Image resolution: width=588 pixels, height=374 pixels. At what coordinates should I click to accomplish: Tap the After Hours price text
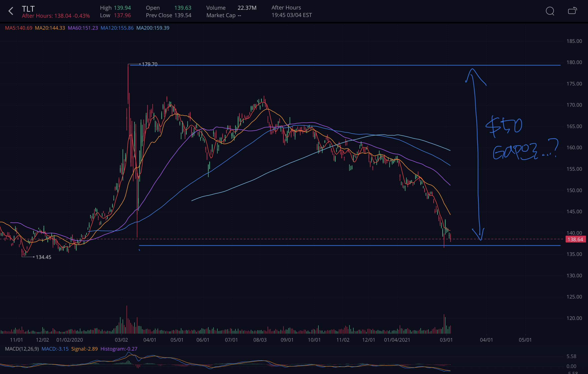[56, 16]
